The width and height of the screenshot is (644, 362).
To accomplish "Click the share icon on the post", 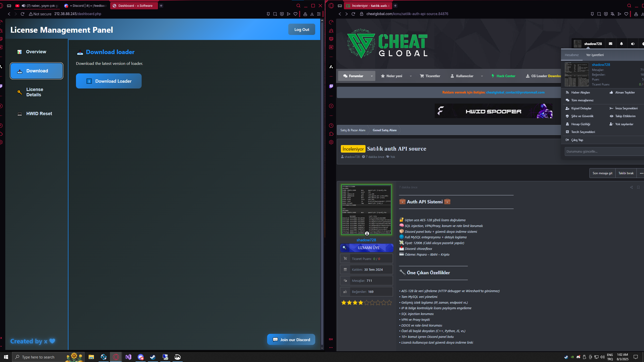I will point(631,187).
